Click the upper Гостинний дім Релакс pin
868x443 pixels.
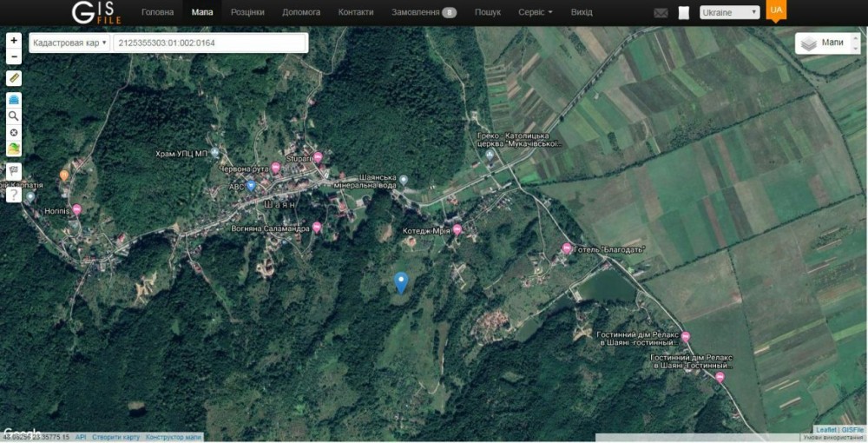[x=686, y=336]
